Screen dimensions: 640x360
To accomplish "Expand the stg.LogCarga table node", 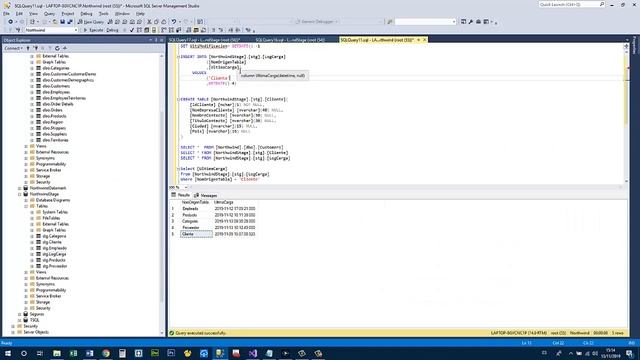I will point(32,254).
